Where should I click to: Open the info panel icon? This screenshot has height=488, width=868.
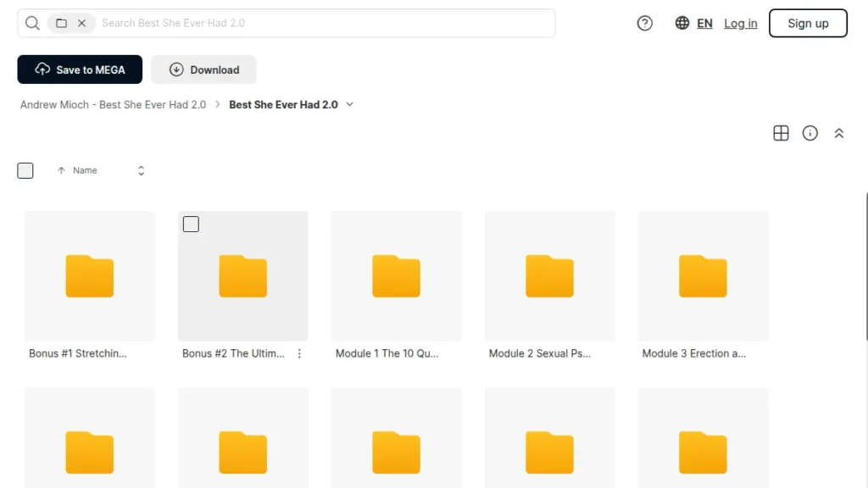click(810, 133)
